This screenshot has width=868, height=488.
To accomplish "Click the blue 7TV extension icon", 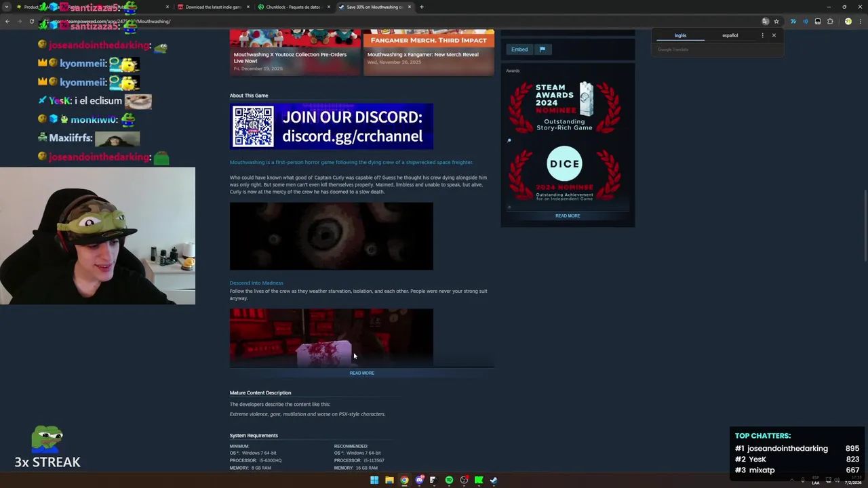I will click(793, 21).
